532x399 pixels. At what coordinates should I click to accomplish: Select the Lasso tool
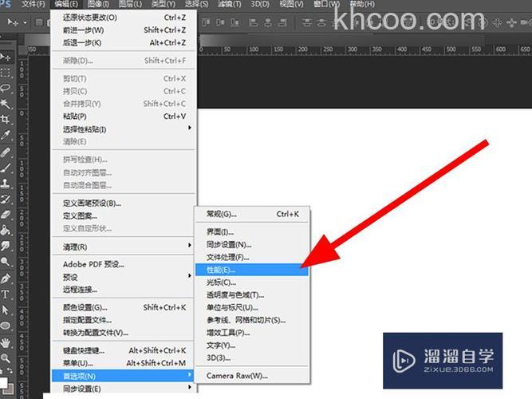[x=6, y=88]
